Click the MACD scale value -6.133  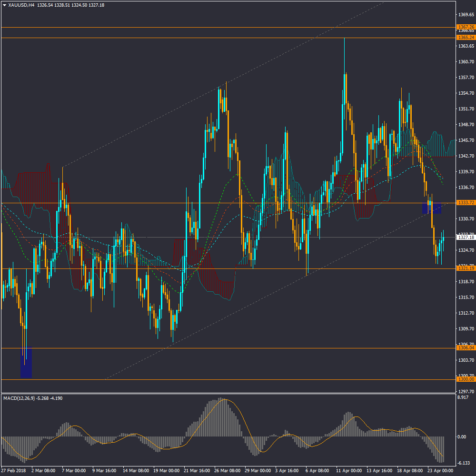(463, 463)
